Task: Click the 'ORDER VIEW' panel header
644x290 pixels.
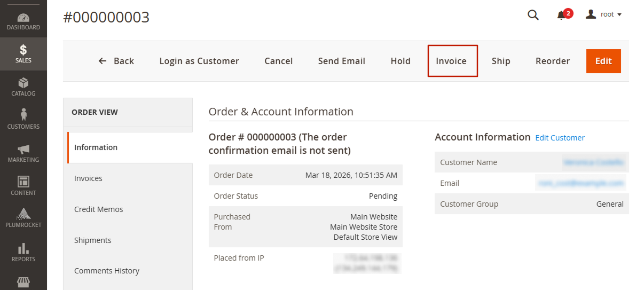Action: (95, 112)
